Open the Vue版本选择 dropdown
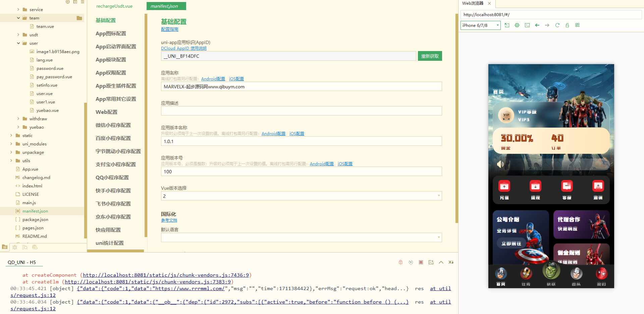This screenshot has height=314, width=644. click(x=301, y=196)
